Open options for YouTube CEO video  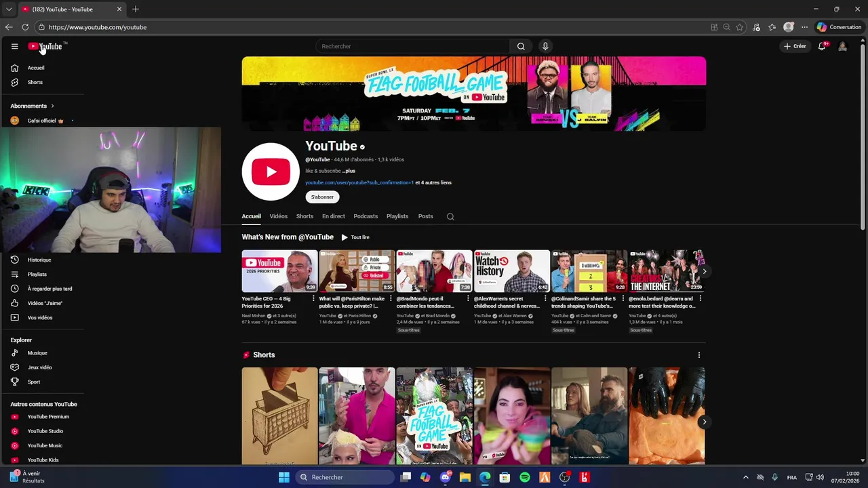[x=313, y=298]
